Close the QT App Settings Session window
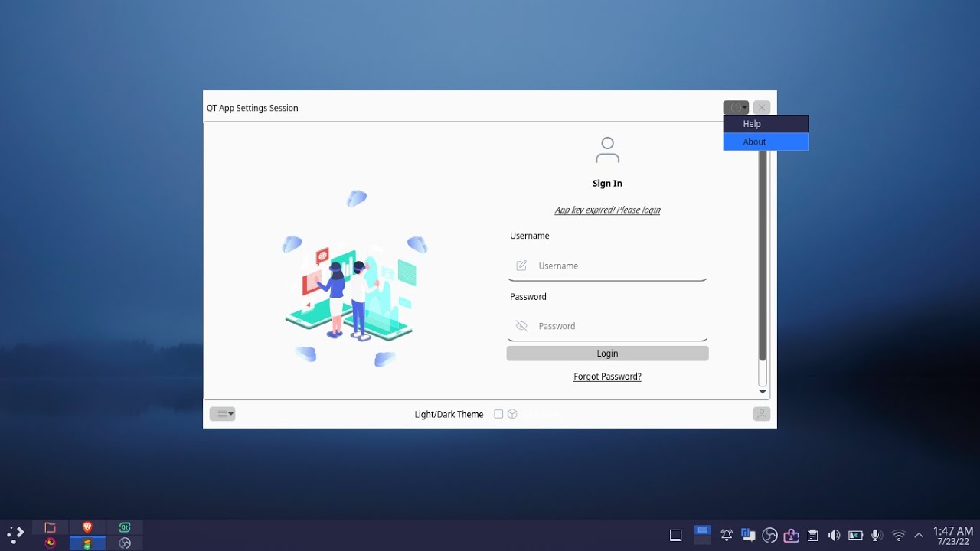 click(761, 108)
